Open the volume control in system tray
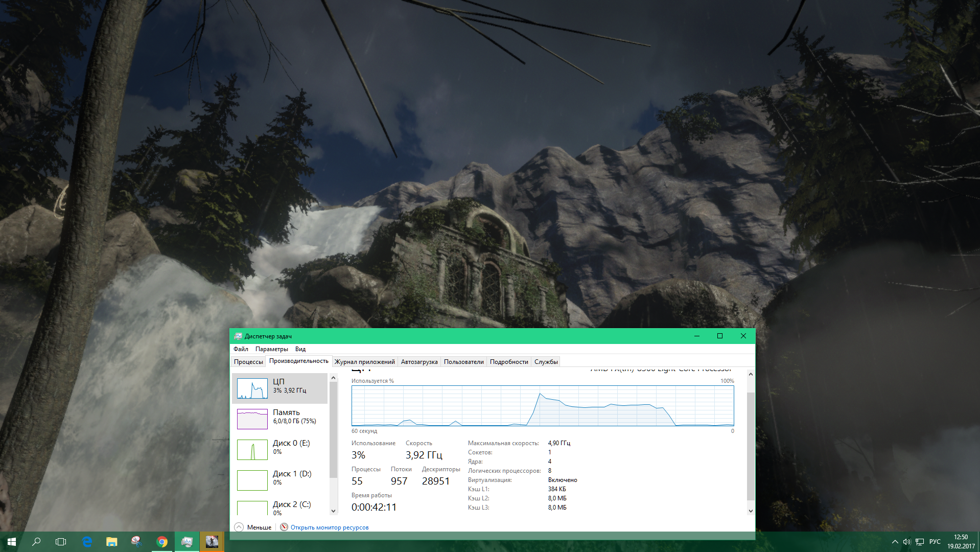 click(907, 542)
